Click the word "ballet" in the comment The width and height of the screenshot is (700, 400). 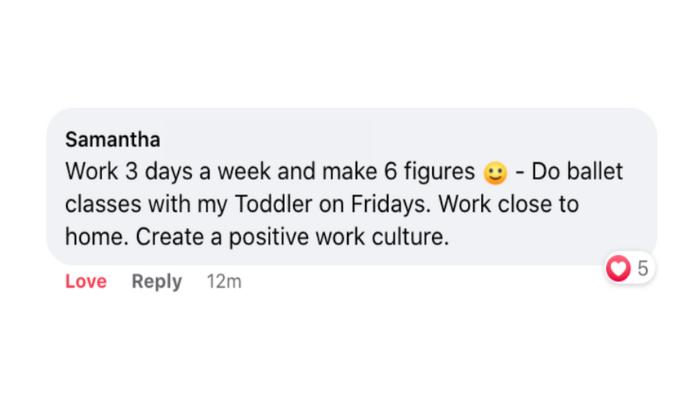592,172
